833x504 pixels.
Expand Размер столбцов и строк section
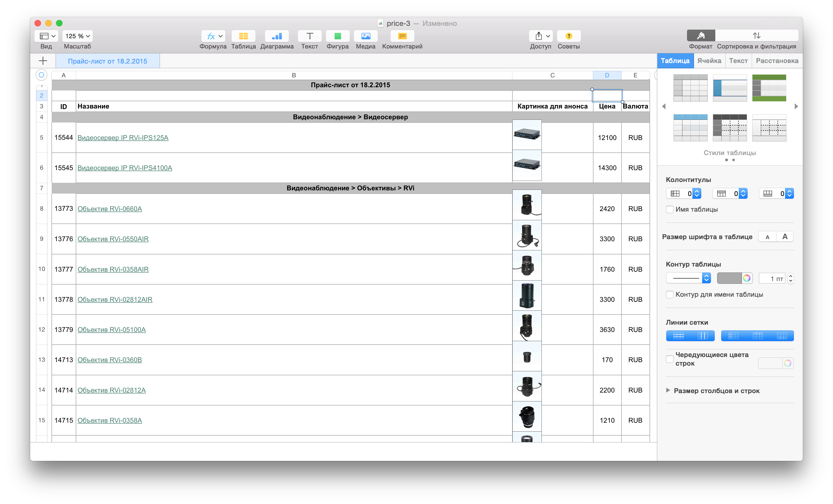point(668,390)
